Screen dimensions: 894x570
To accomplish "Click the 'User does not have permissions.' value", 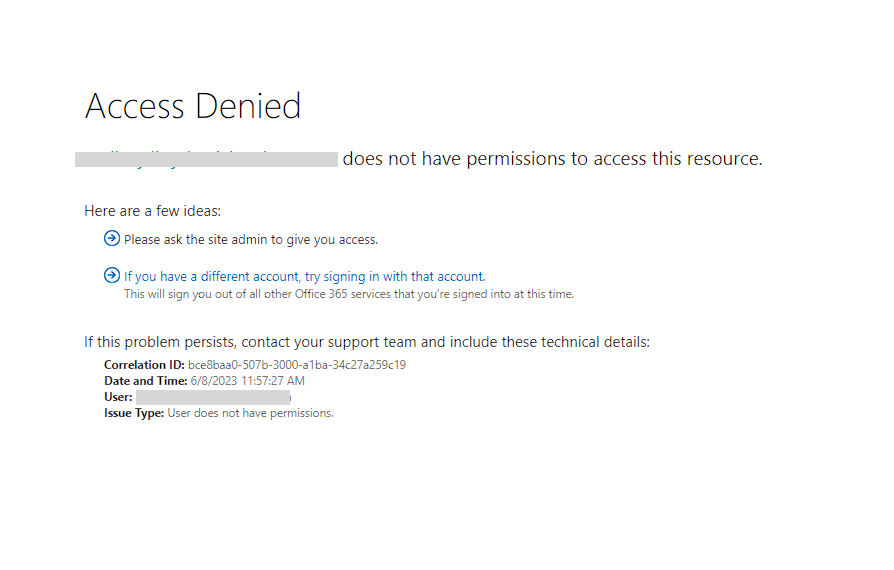I will (250, 413).
